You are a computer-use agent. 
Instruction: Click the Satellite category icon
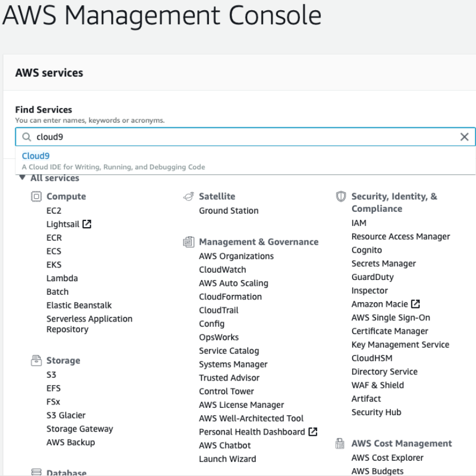(189, 197)
